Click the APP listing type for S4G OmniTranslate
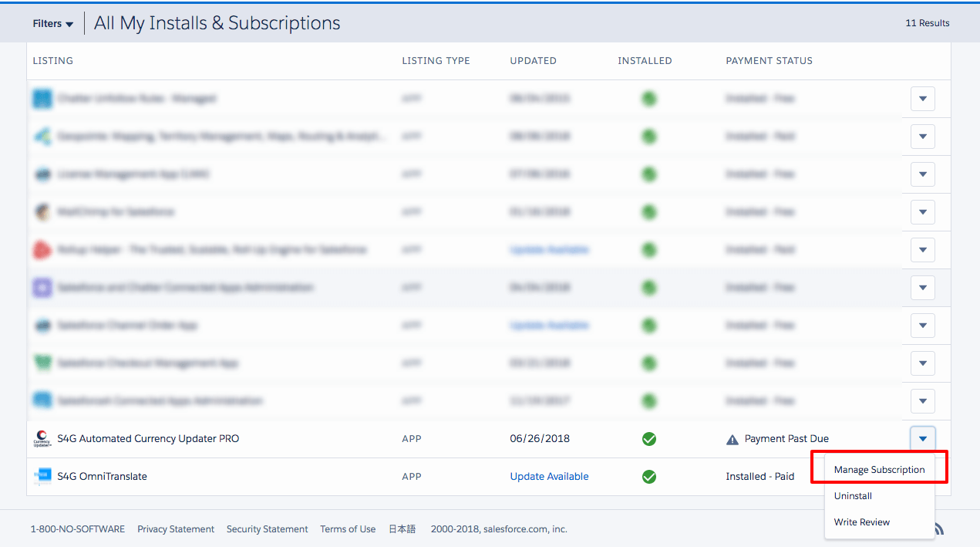This screenshot has height=547, width=980. pyautogui.click(x=412, y=477)
